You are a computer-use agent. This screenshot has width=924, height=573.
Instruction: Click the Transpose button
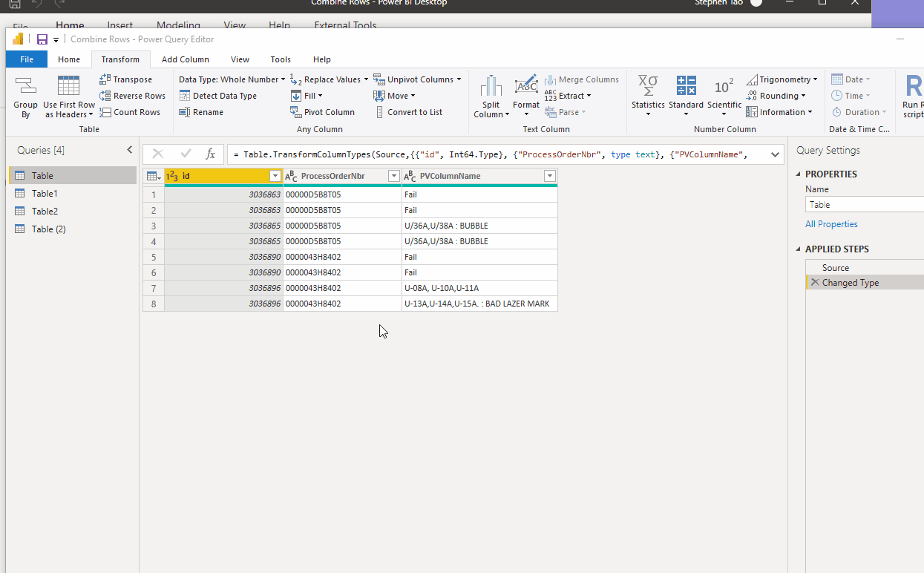(125, 79)
